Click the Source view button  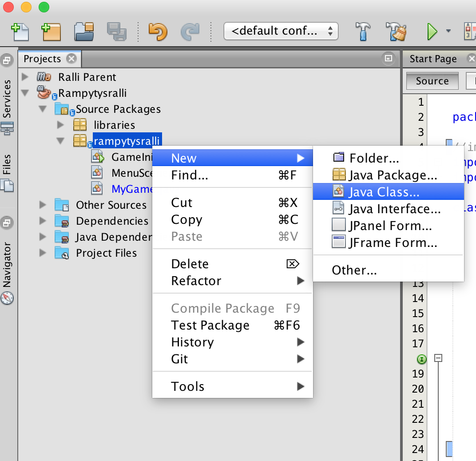pos(432,81)
